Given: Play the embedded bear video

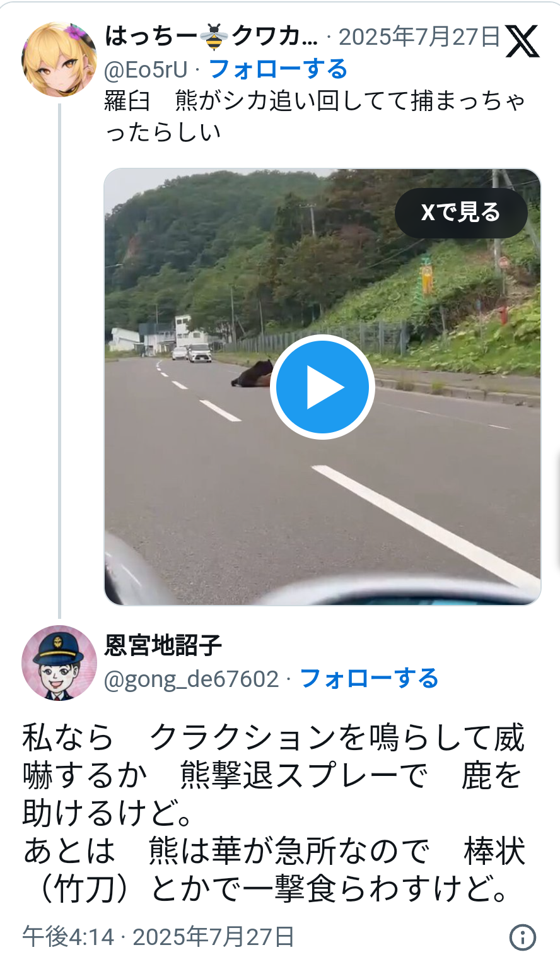Looking at the screenshot, I should (x=322, y=387).
